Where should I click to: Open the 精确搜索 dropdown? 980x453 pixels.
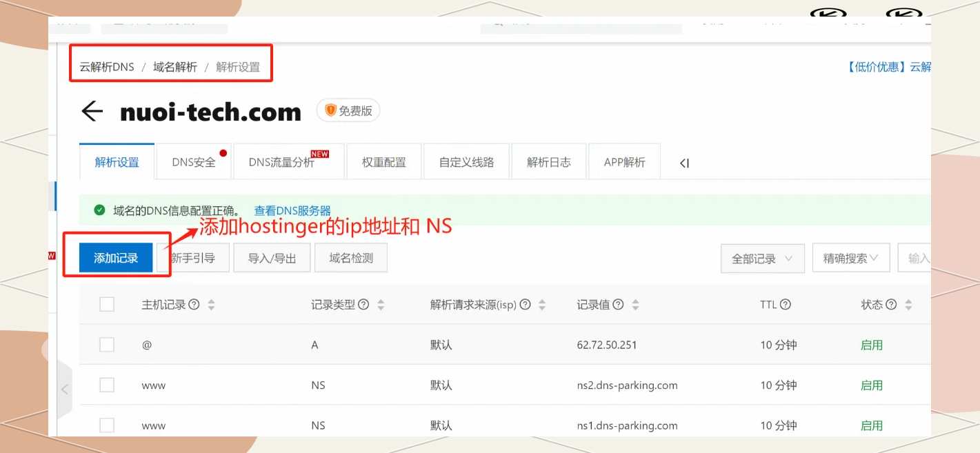[851, 258]
